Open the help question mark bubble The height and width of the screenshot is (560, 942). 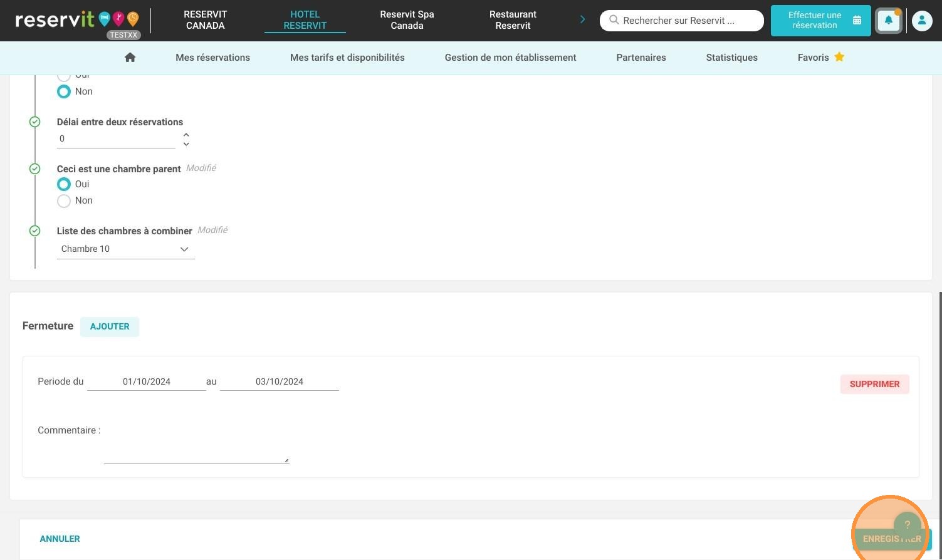[907, 525]
